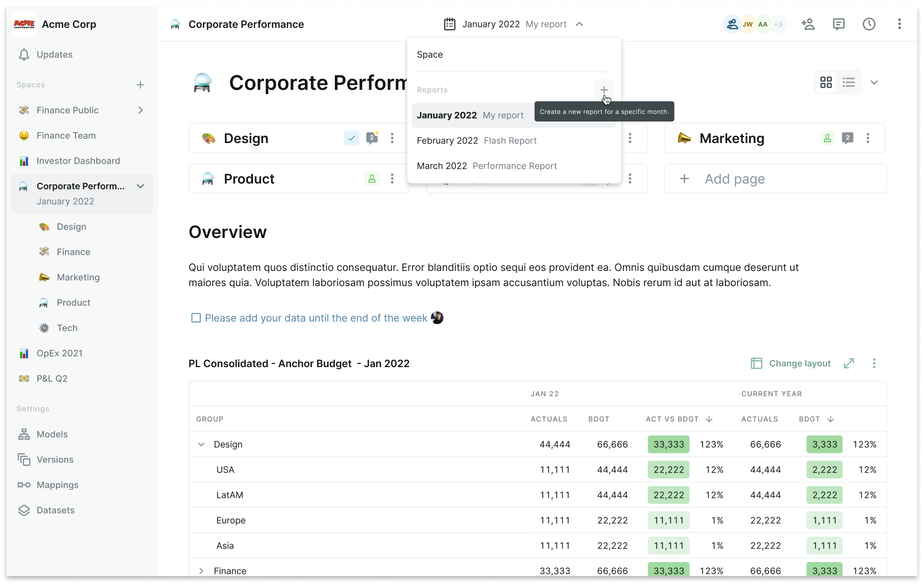Add a new space with plus icon

tap(140, 85)
